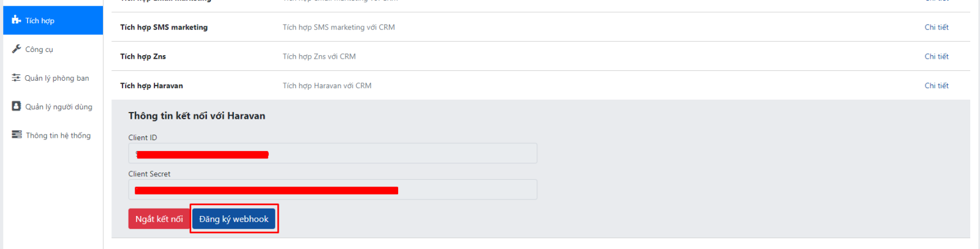Click the Thông tin hệ thống server icon
Screen dimensions: 980x249
pos(17,135)
